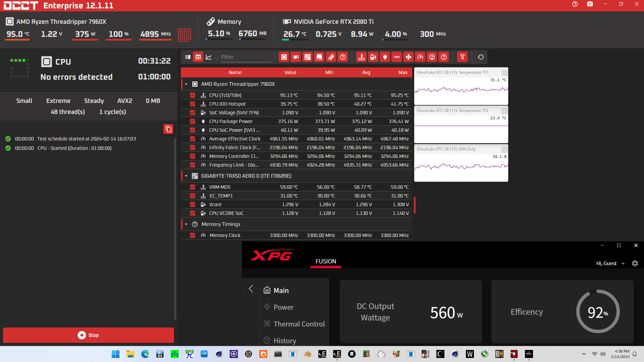The image size is (644, 362).
Task: Launch Blender from the taskbar
Action: (308, 354)
